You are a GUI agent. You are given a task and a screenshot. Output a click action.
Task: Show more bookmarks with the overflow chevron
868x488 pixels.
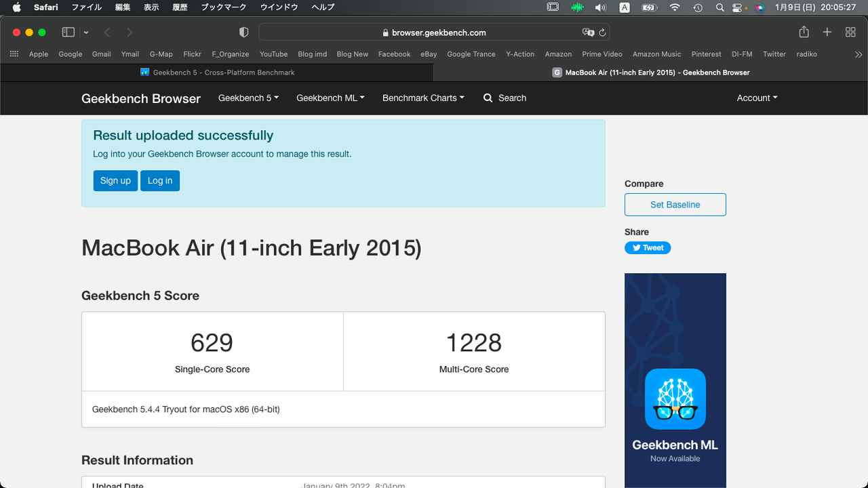[x=859, y=54]
